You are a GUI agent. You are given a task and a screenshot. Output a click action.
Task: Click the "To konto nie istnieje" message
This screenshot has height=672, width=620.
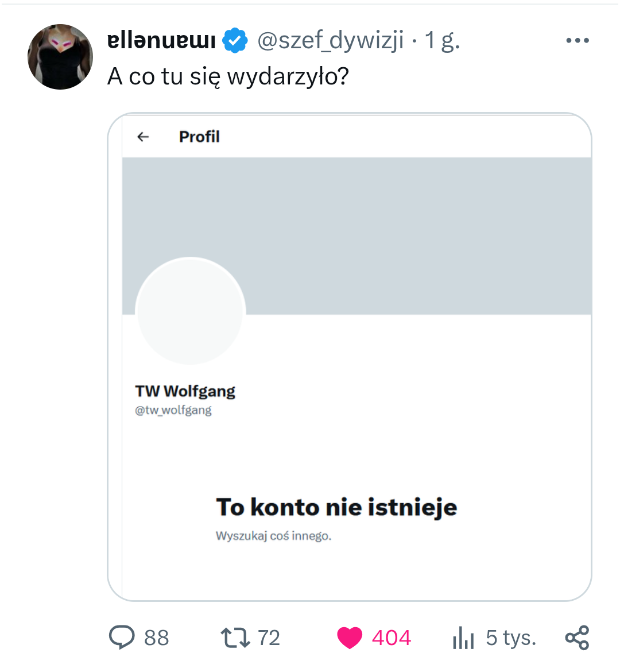tap(336, 507)
